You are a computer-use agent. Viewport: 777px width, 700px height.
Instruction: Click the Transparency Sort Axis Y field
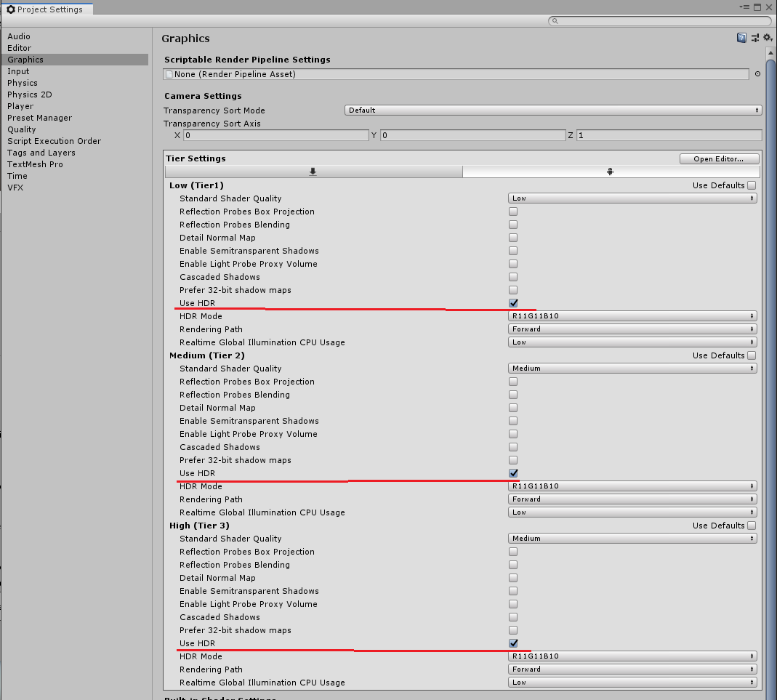pos(472,134)
